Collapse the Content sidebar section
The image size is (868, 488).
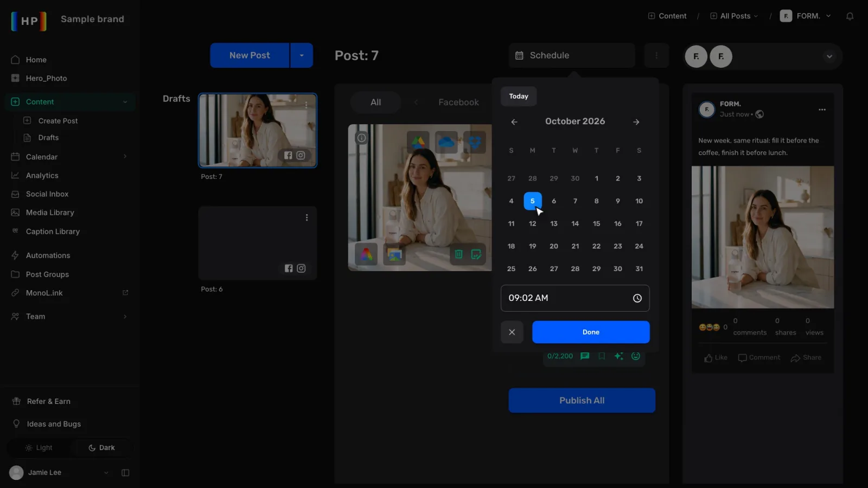[x=125, y=102]
